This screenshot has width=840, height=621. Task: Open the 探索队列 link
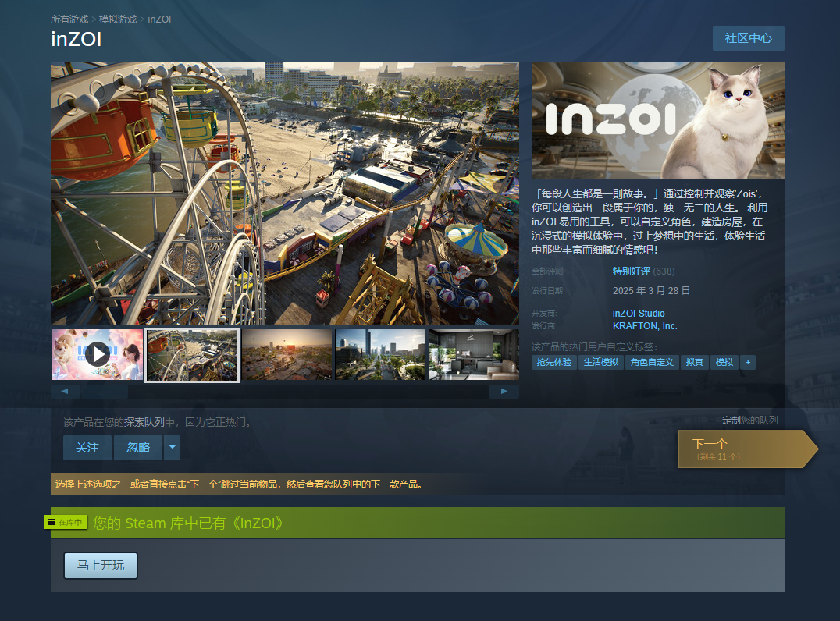144,422
